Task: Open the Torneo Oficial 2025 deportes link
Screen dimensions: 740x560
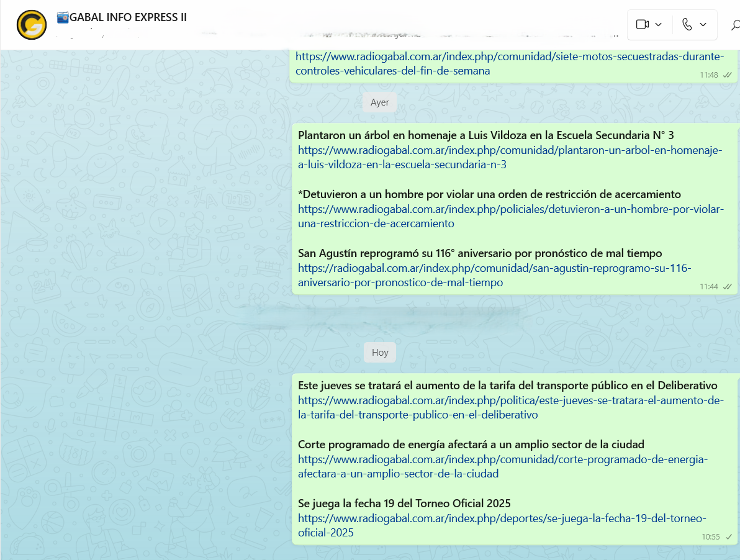Action: pos(502,525)
